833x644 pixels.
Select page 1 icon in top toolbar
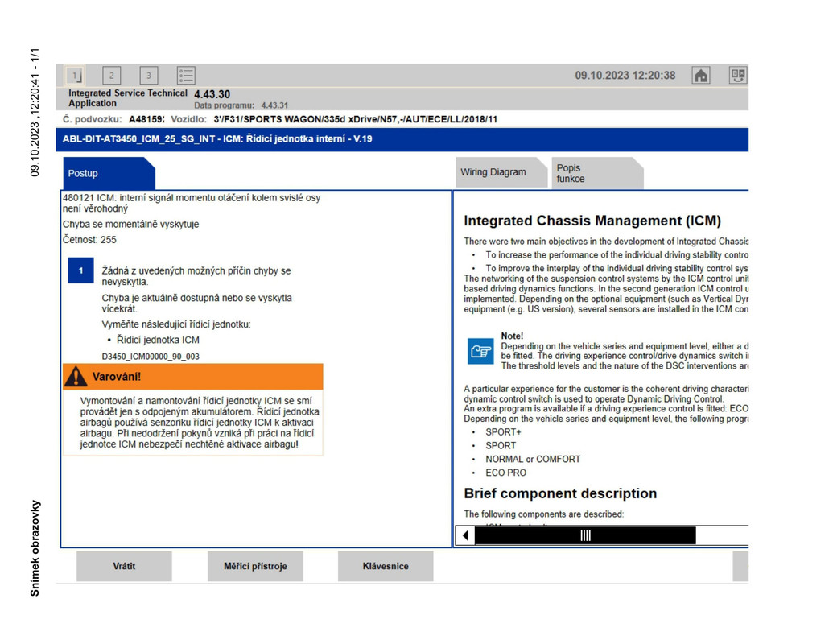pyautogui.click(x=75, y=76)
